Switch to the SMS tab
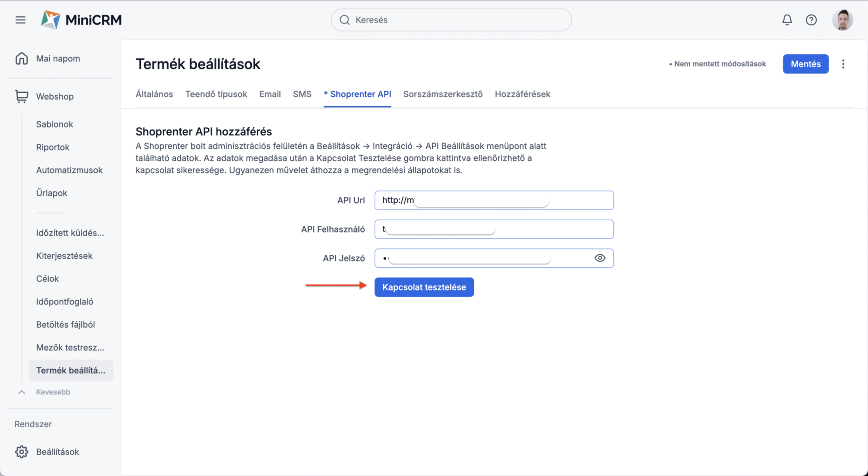The width and height of the screenshot is (868, 476). pos(302,94)
